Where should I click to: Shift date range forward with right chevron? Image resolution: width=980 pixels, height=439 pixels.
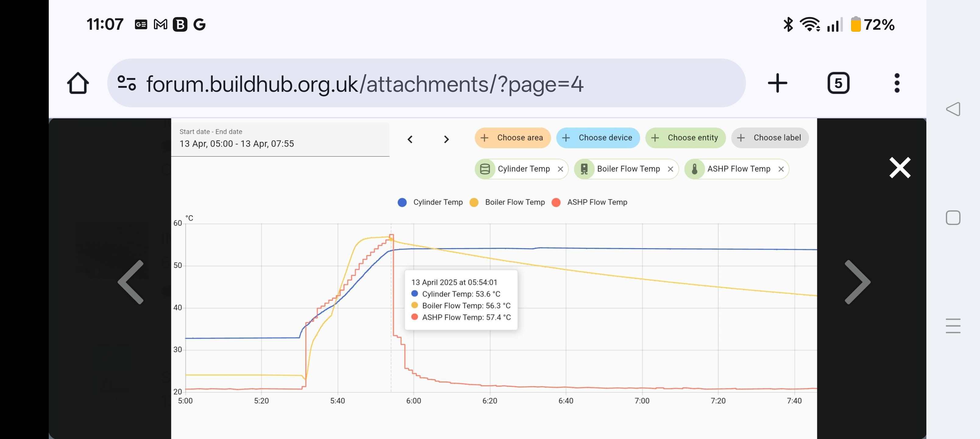click(x=446, y=139)
